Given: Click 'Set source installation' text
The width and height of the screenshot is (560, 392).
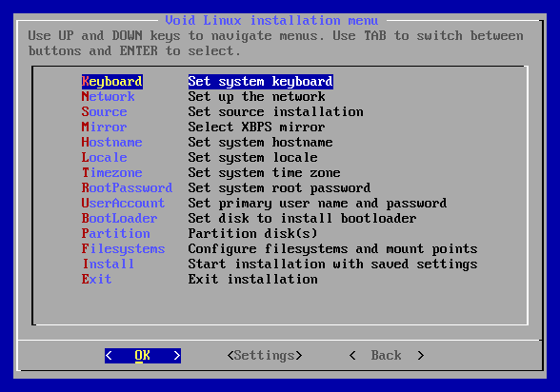Looking at the screenshot, I should click(276, 112).
